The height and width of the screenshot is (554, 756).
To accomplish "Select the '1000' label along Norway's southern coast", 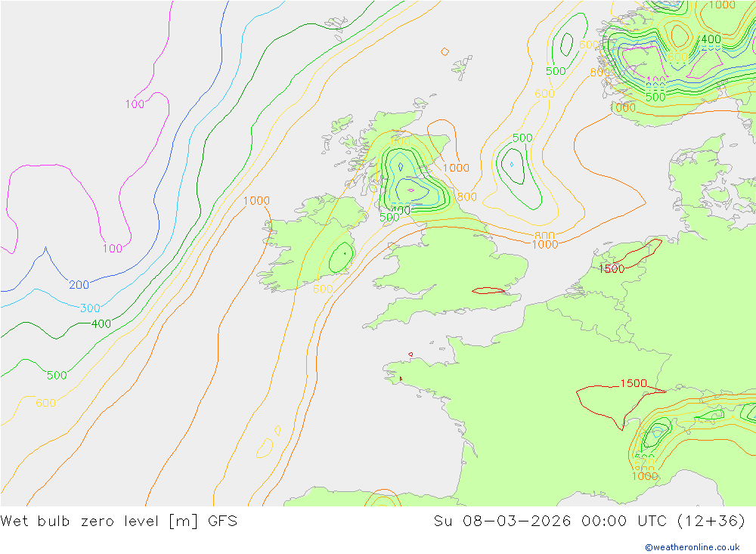I will click(622, 108).
